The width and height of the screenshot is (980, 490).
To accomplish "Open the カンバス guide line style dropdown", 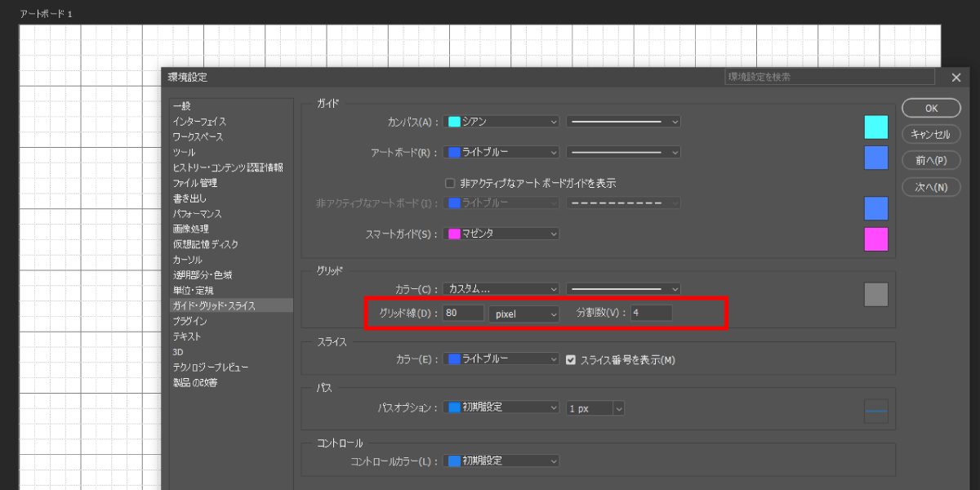I will [623, 122].
